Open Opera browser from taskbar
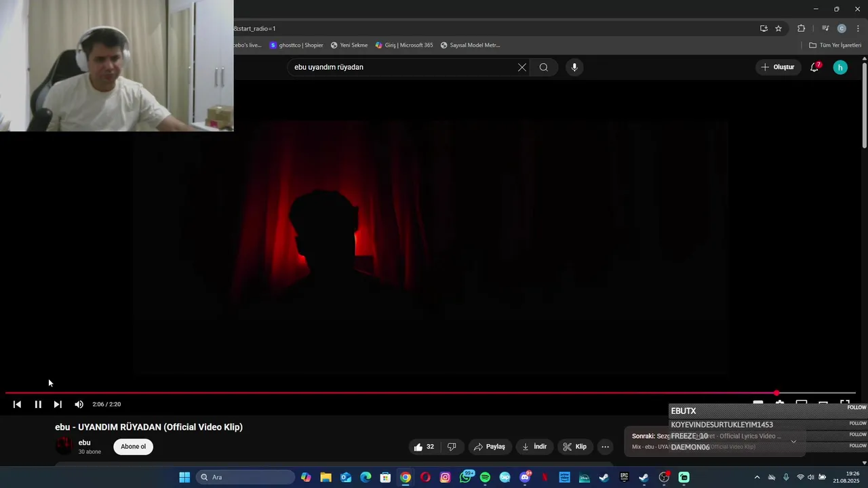 click(425, 477)
